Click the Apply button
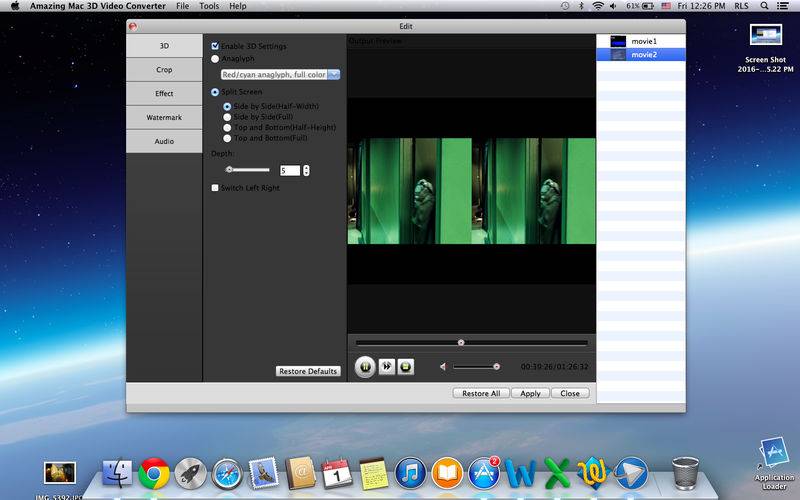800x500 pixels. point(531,393)
